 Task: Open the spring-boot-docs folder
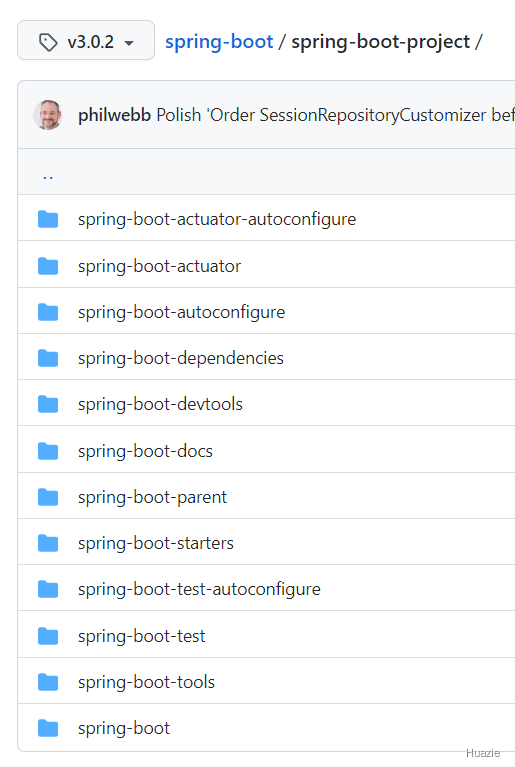tap(145, 451)
